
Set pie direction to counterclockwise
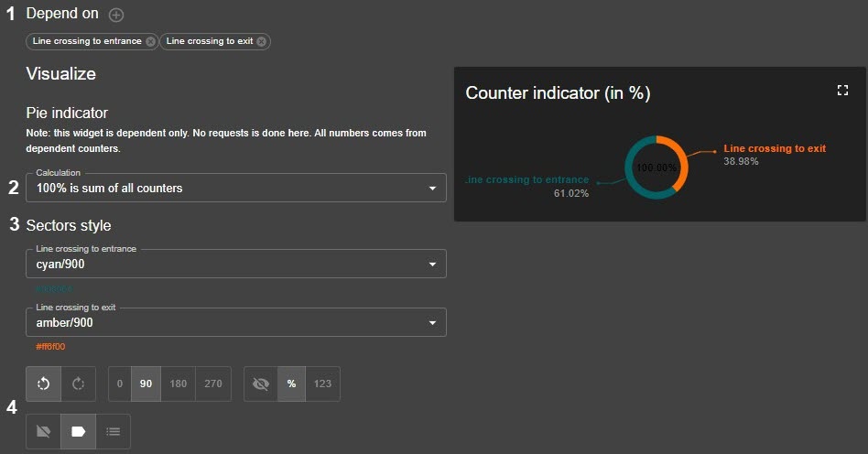coord(44,384)
